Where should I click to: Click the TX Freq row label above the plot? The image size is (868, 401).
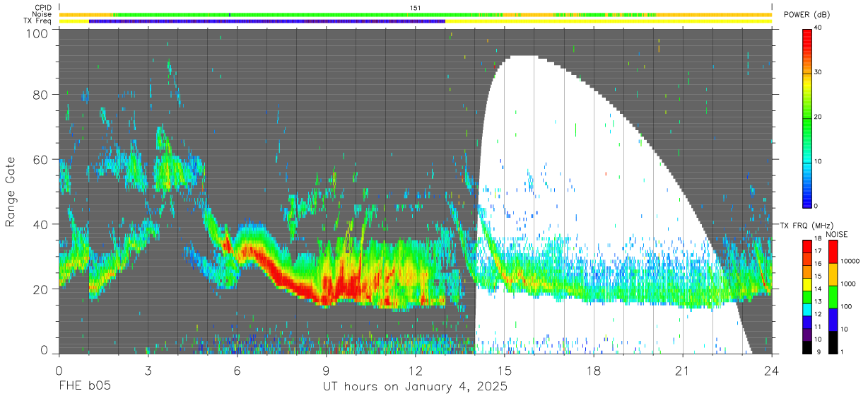39,21
